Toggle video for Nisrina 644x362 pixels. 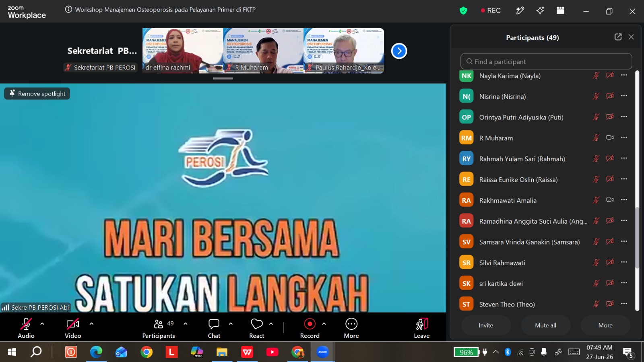(610, 96)
